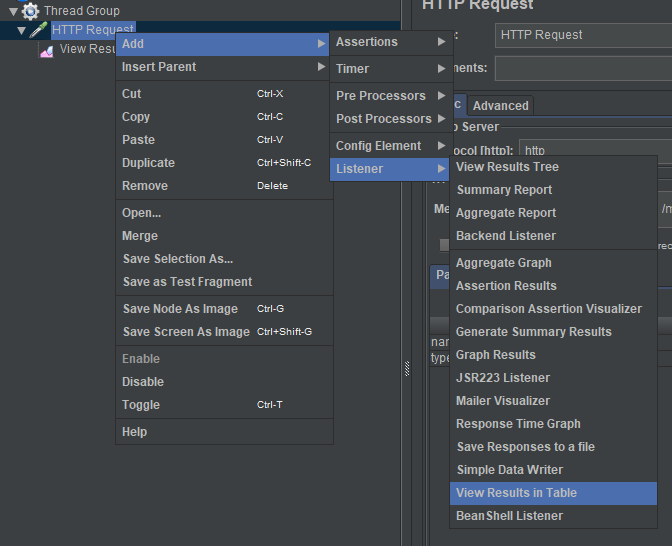Add a Summary Report listener
This screenshot has height=546, width=672.
(553, 190)
